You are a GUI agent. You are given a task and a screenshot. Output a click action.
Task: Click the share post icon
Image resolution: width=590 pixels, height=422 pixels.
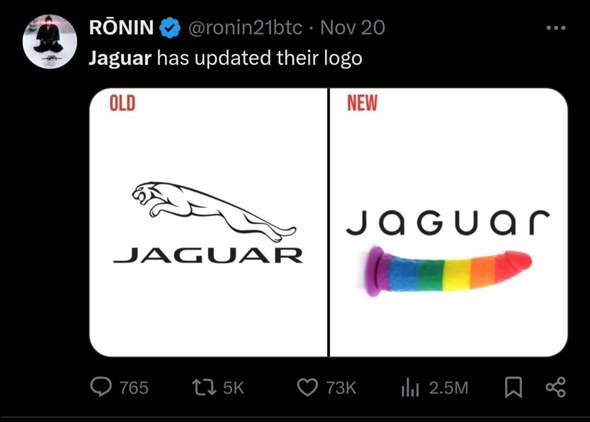pos(556,387)
